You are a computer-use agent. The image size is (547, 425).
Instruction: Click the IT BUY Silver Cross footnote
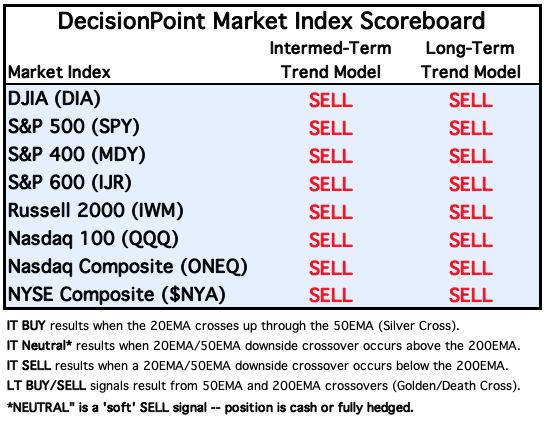[233, 326]
